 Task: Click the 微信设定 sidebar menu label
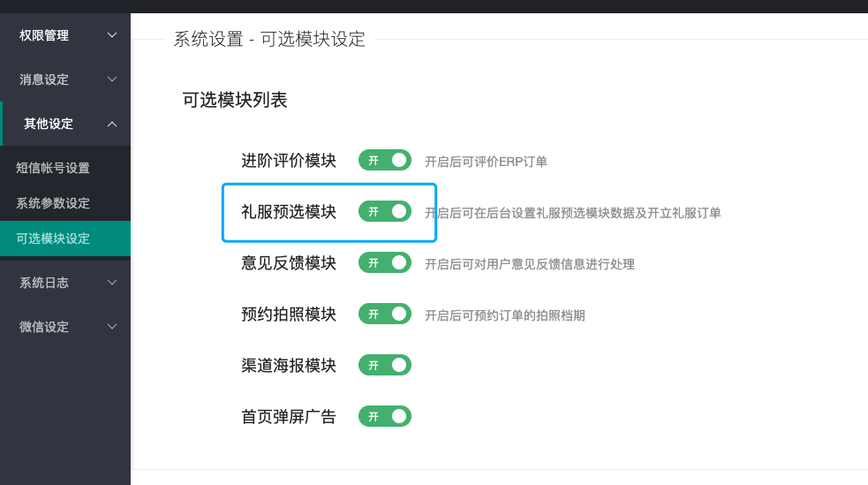tap(44, 327)
